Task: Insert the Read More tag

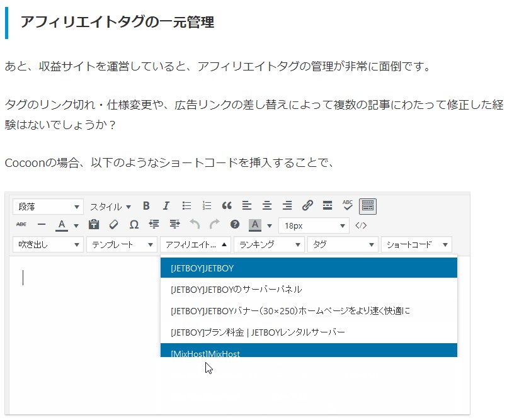Action: click(328, 206)
